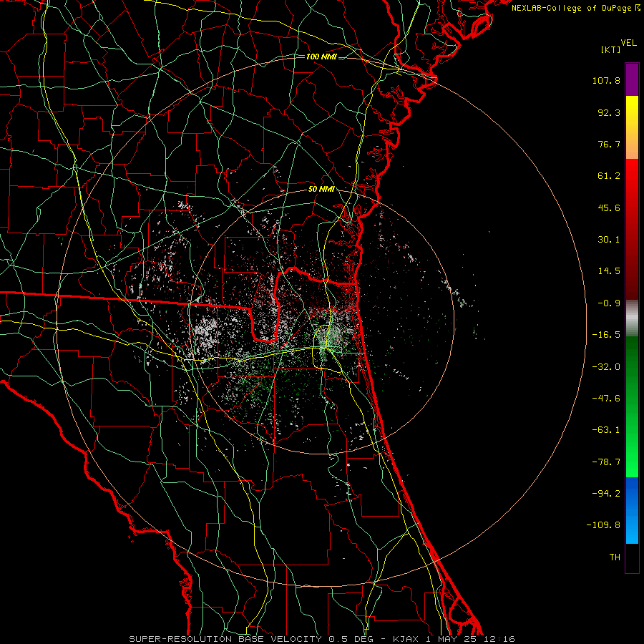This screenshot has width=644, height=644.
Task: Click the 92.3 velocity scale value
Action: point(609,112)
